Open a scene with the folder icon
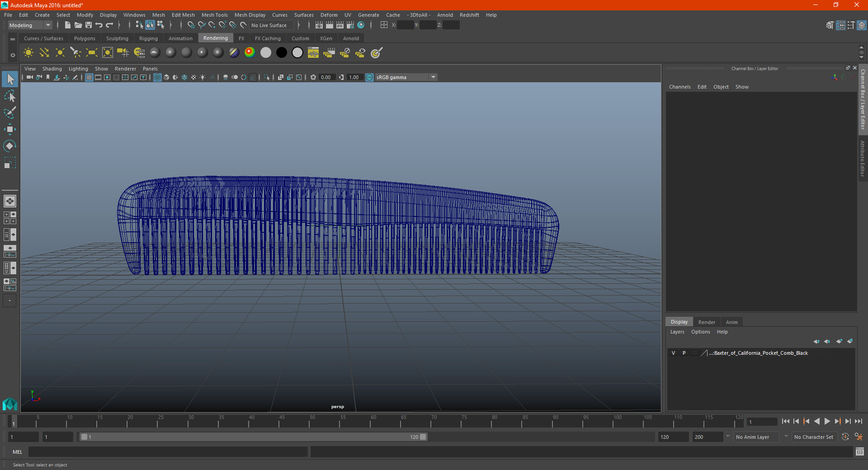The image size is (868, 470). tap(78, 25)
